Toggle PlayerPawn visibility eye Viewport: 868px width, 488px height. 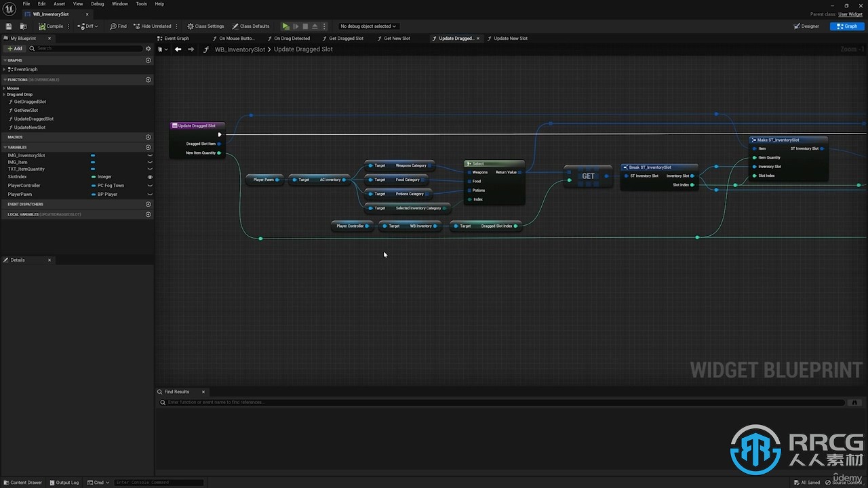pyautogui.click(x=150, y=195)
